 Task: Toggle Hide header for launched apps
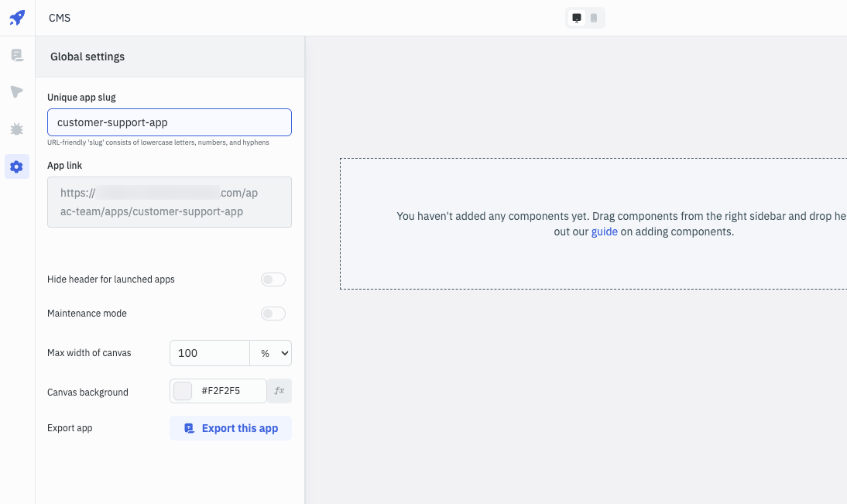(x=273, y=279)
